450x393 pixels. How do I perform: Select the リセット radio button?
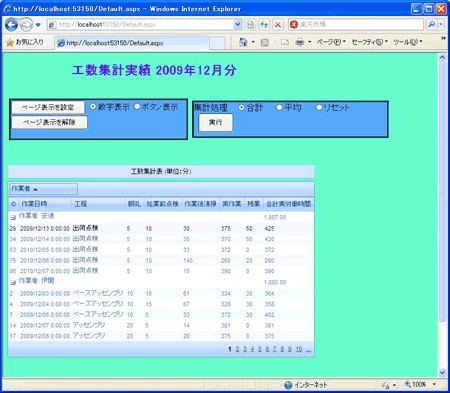319,107
